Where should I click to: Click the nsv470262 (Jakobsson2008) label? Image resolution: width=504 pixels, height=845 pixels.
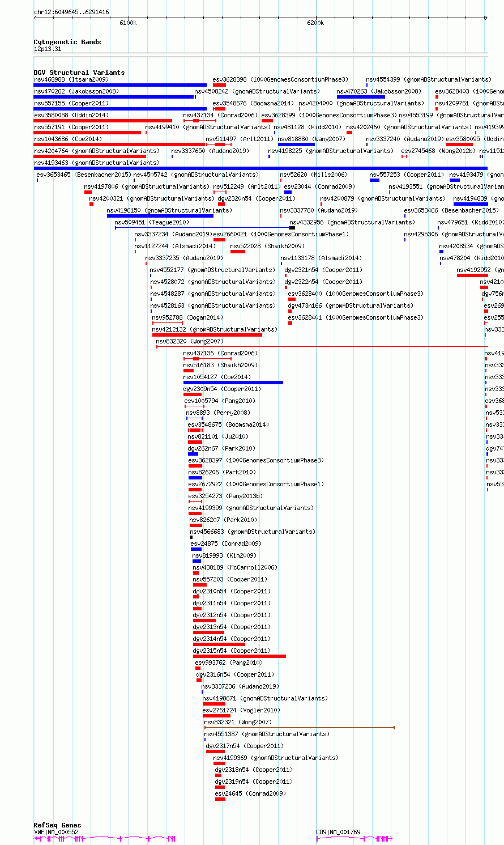pos(76,91)
